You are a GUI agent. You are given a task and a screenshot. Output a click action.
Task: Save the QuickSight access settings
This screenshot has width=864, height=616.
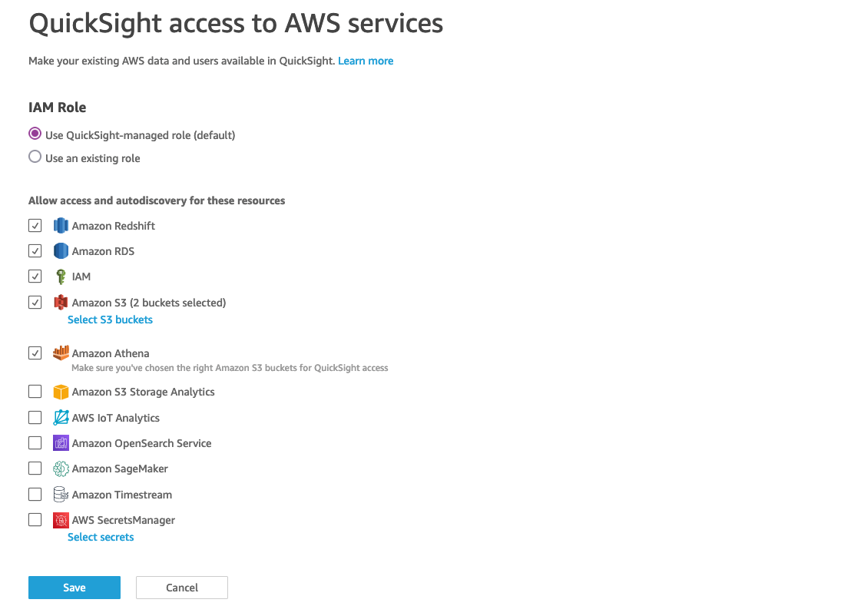point(74,588)
